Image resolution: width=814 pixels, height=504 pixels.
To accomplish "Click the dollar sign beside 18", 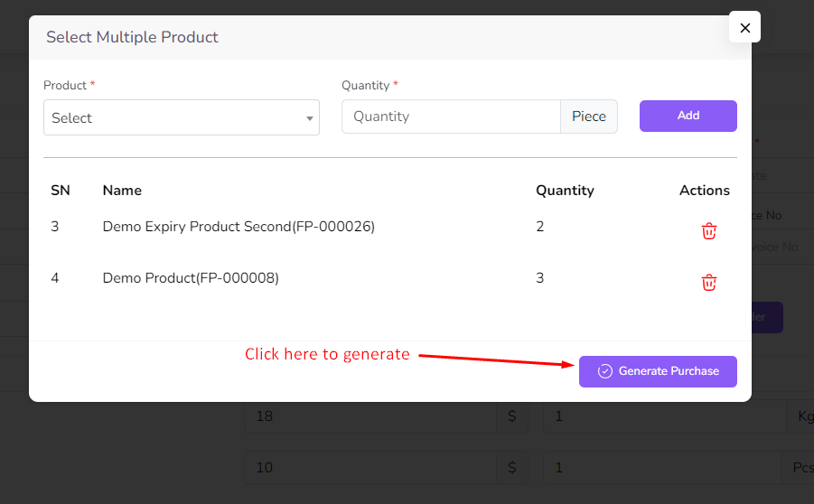I will pos(512,418).
